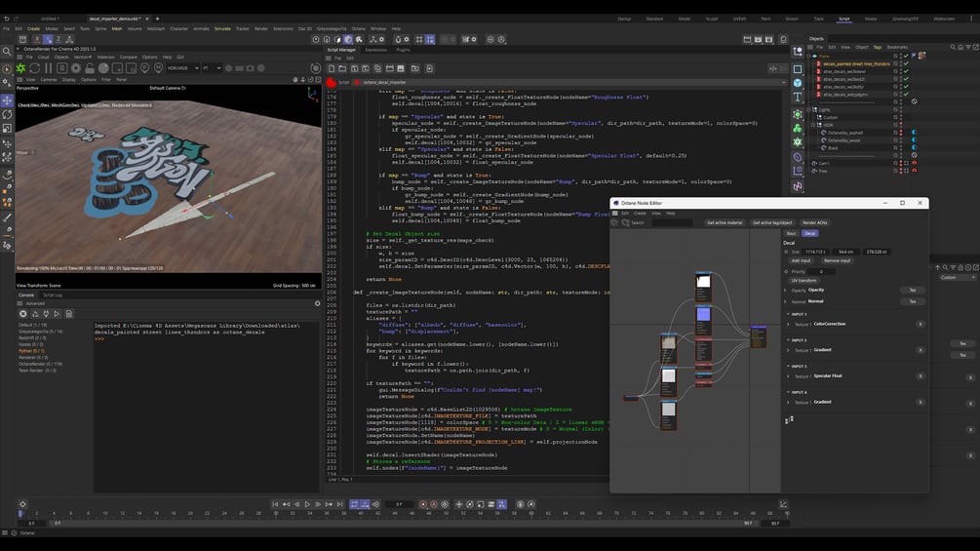The height and width of the screenshot is (551, 980).
Task: Toggle visibility dots for Lights object
Action: click(x=899, y=110)
